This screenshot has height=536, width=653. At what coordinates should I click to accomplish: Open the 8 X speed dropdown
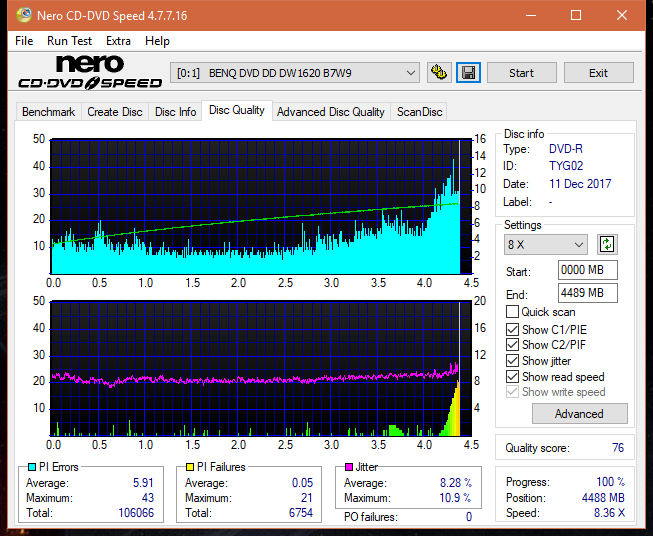pos(546,244)
